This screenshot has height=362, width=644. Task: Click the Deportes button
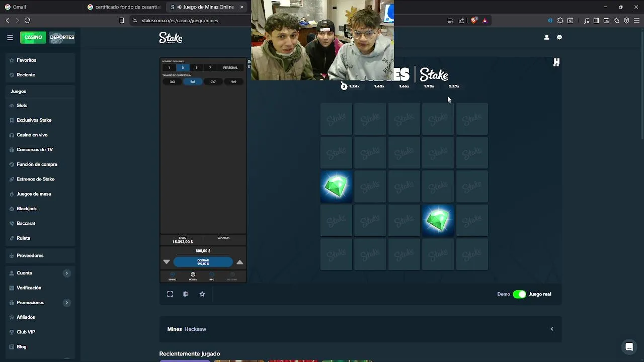(x=62, y=37)
